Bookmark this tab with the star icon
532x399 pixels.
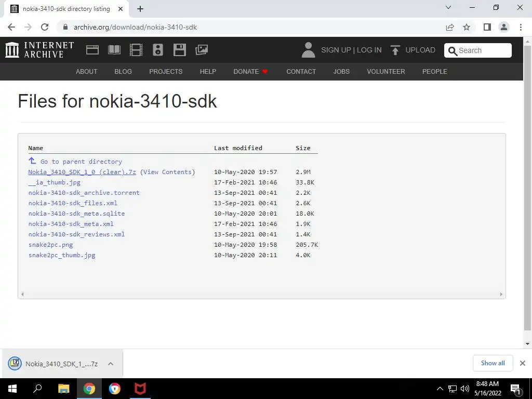[x=467, y=27]
